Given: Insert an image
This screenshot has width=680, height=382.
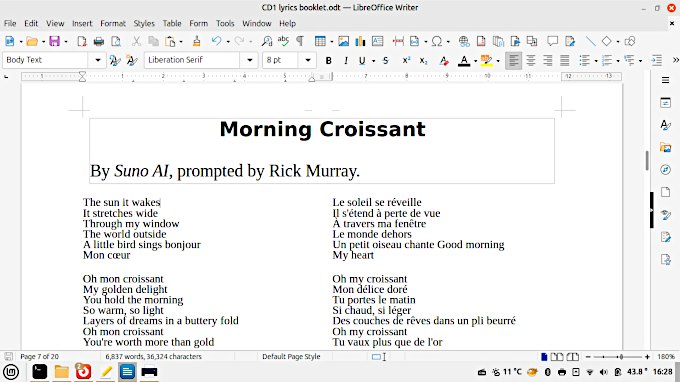Looking at the screenshot, I should (343, 41).
